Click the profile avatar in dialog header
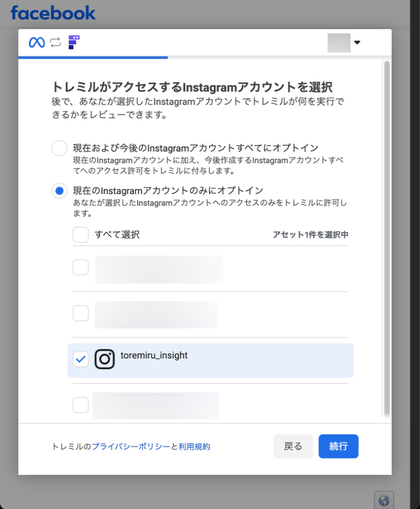420x509 pixels. pos(339,43)
